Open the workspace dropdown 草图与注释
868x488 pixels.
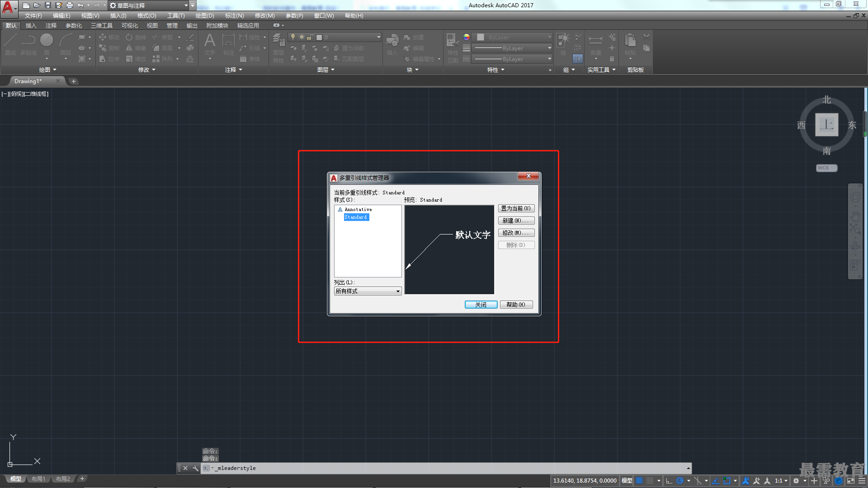[148, 5]
